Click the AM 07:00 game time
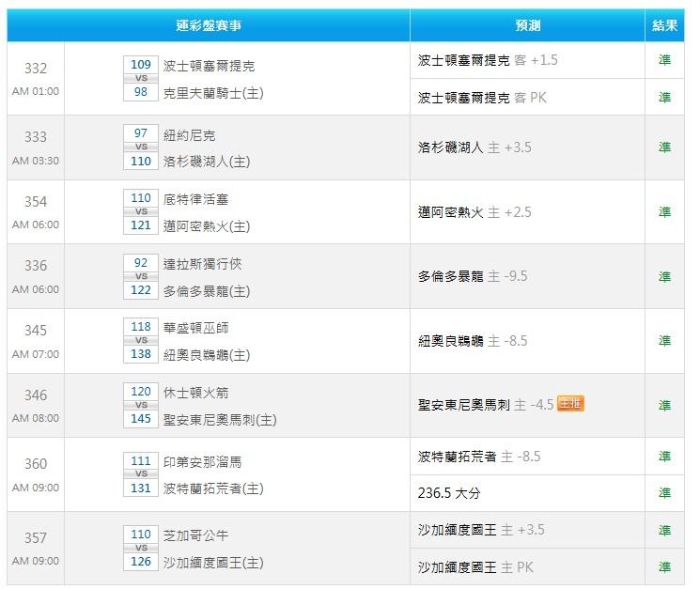 point(36,354)
